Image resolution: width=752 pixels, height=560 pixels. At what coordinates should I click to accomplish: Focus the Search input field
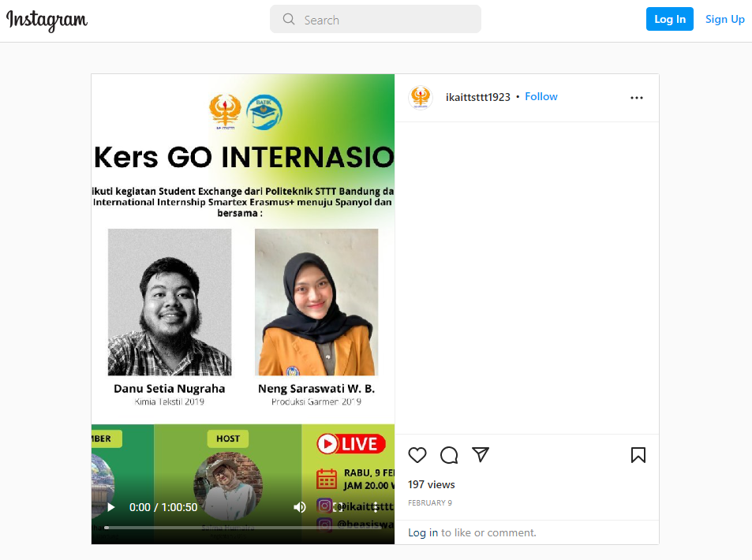tap(375, 19)
